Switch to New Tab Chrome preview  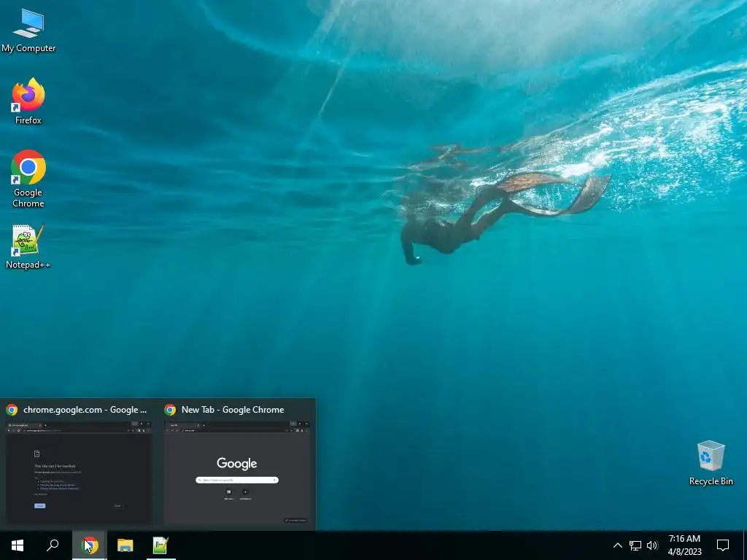coord(237,472)
